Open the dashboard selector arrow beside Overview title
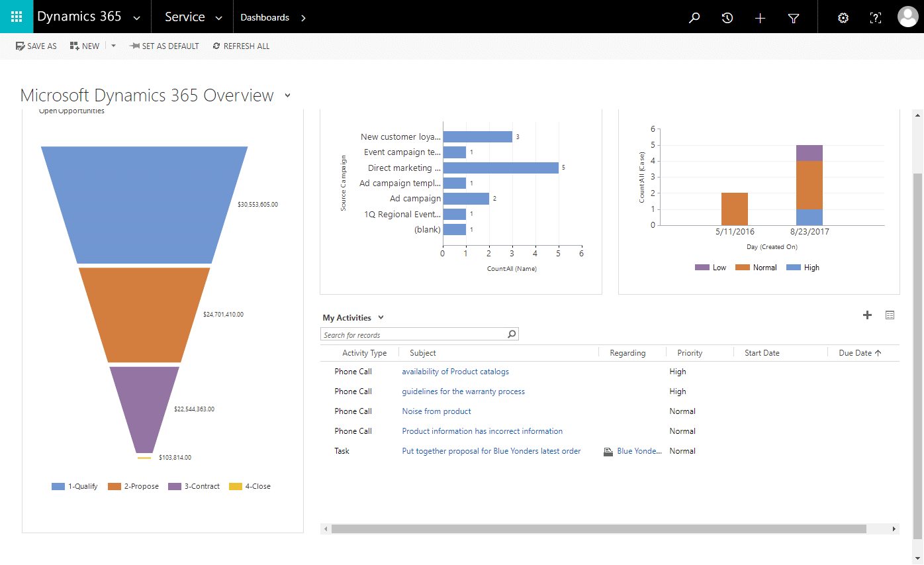The width and height of the screenshot is (924, 565). (287, 95)
